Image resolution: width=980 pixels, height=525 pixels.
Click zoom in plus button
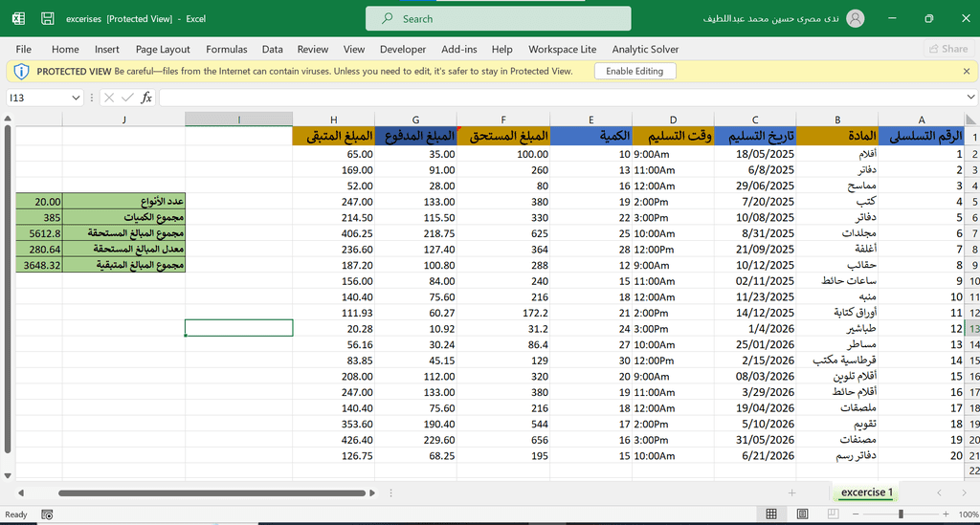[x=947, y=514]
